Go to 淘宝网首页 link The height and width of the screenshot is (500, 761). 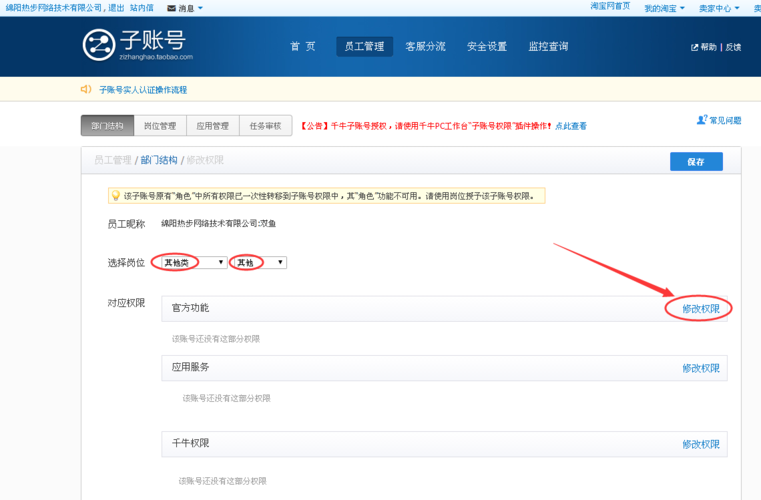(x=610, y=6)
